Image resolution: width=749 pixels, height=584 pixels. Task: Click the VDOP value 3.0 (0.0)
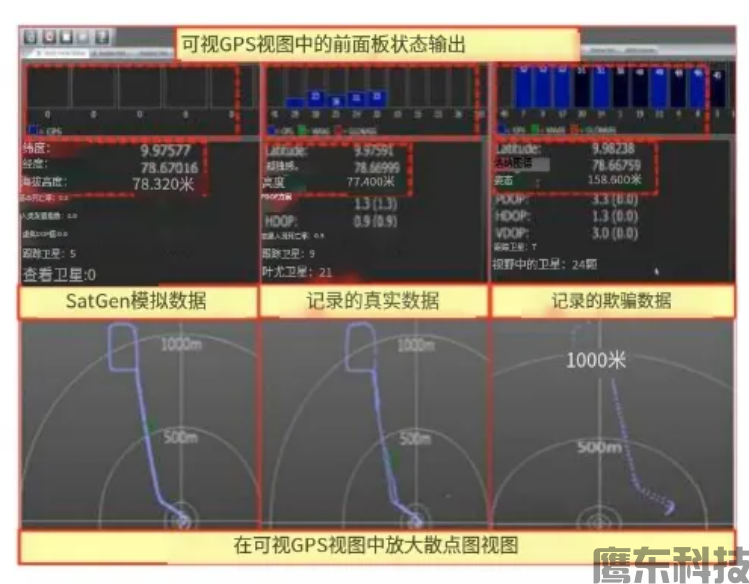coord(615,233)
